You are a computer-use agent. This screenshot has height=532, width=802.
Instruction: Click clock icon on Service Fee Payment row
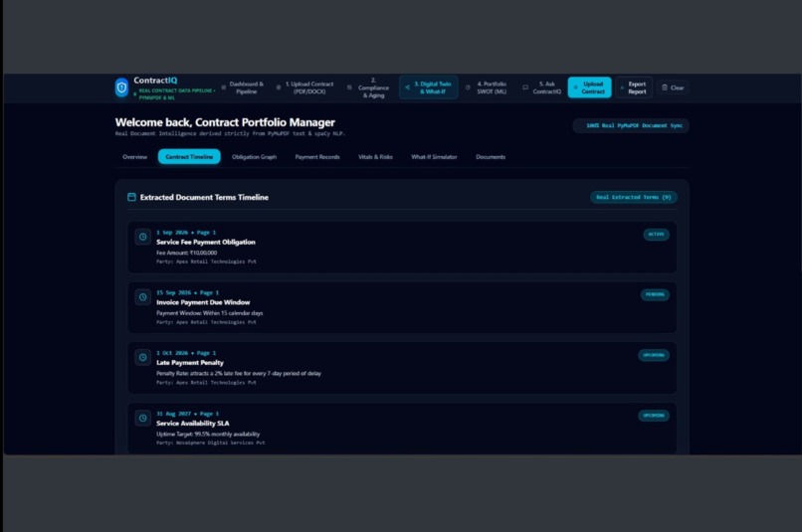click(142, 237)
